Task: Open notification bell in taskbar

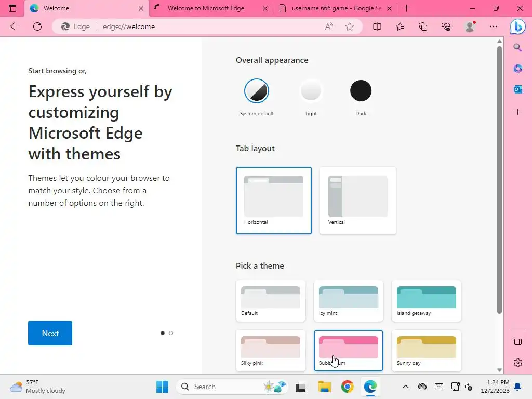Action: coord(517,387)
